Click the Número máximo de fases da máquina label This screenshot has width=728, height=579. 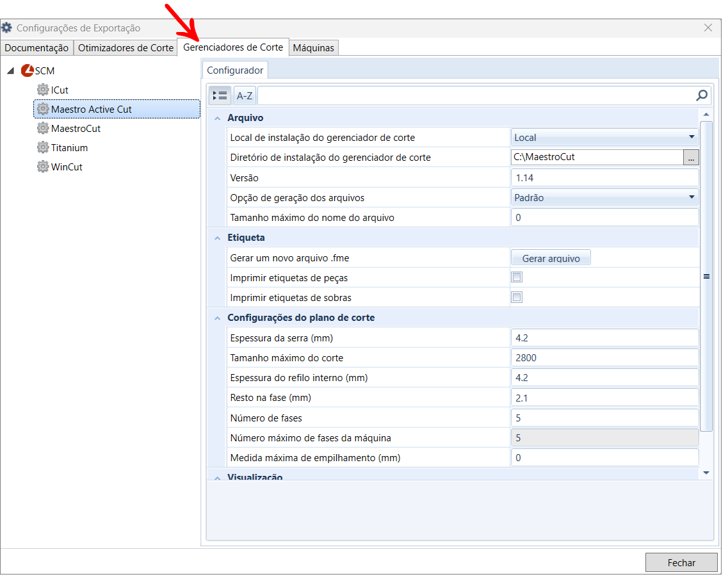click(x=311, y=438)
